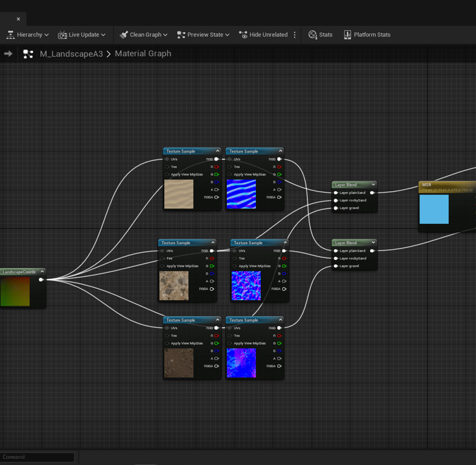The width and height of the screenshot is (476, 465).
Task: Close the current editor tab
Action: pos(18,19)
